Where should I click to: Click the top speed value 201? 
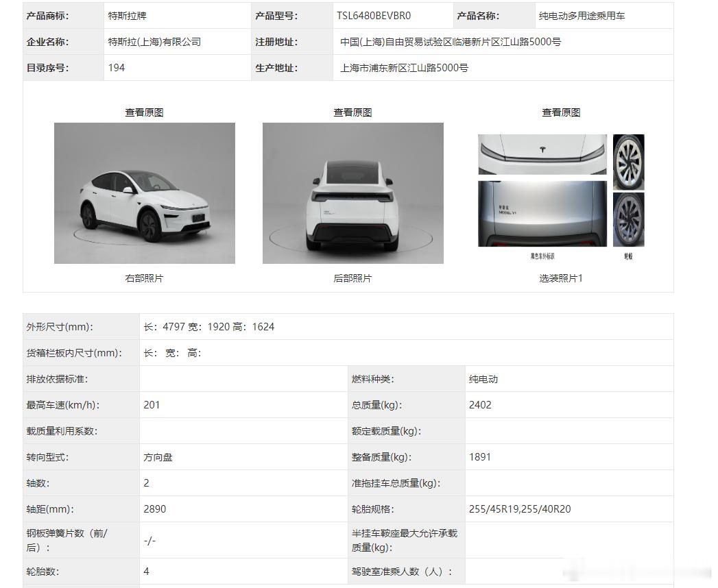pyautogui.click(x=152, y=405)
